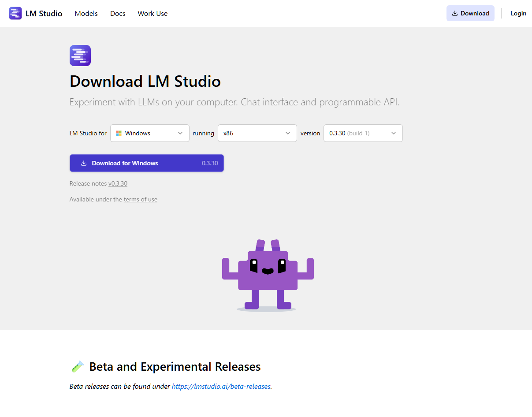
Task: Open the Models page
Action: tap(86, 14)
